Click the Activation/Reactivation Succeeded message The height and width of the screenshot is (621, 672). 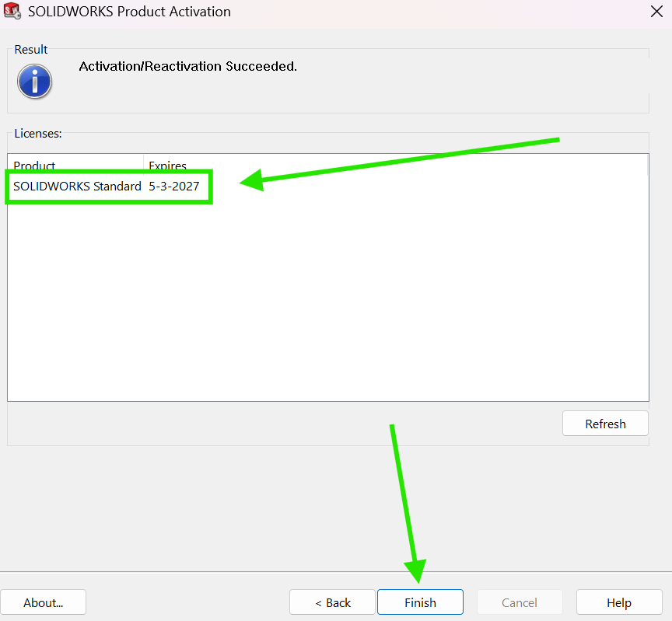click(187, 66)
